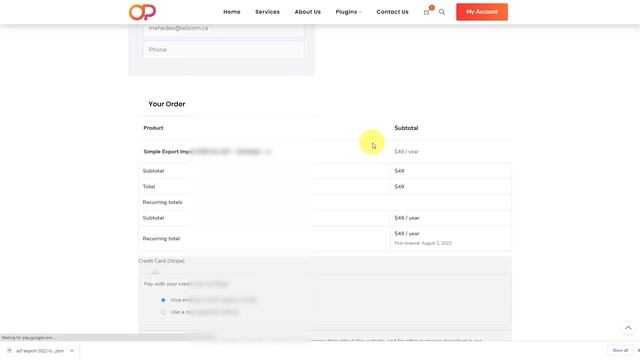Open the Services menu item
The image size is (640, 360).
coord(267,12)
